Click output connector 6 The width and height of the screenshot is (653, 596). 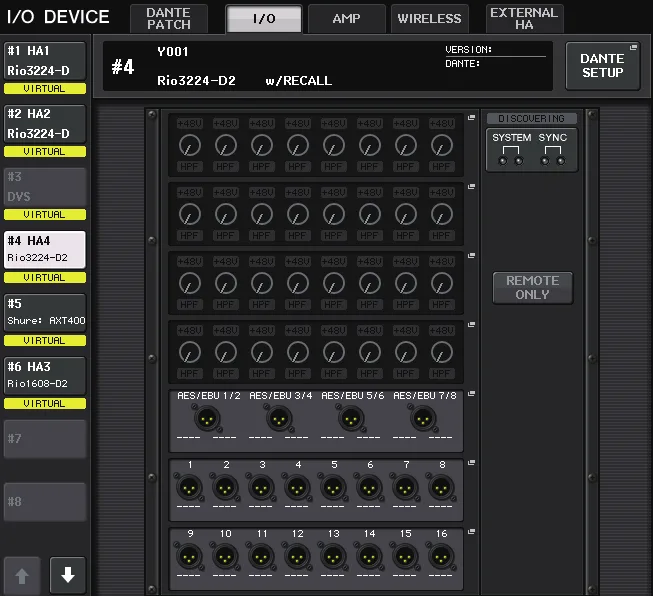click(369, 487)
